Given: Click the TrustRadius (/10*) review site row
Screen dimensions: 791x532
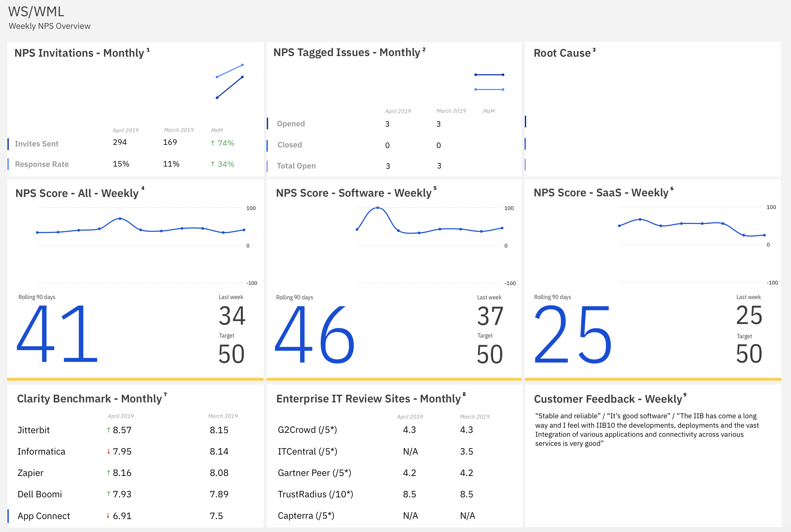Looking at the screenshot, I should click(315, 494).
